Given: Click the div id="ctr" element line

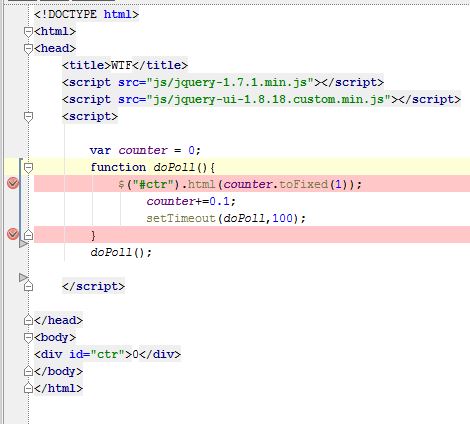Looking at the screenshot, I should point(107,354).
